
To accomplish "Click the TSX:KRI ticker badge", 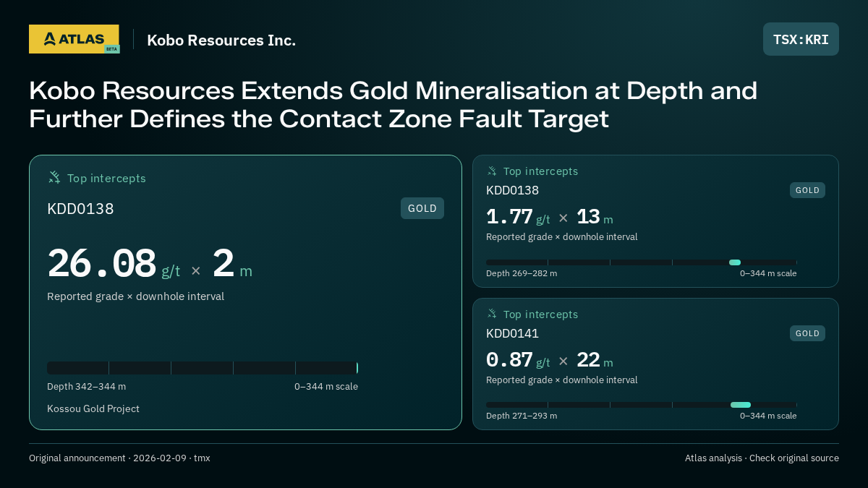I will click(801, 39).
